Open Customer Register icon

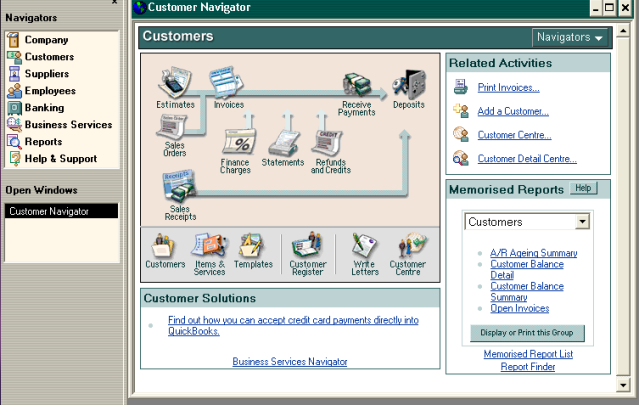coord(307,246)
